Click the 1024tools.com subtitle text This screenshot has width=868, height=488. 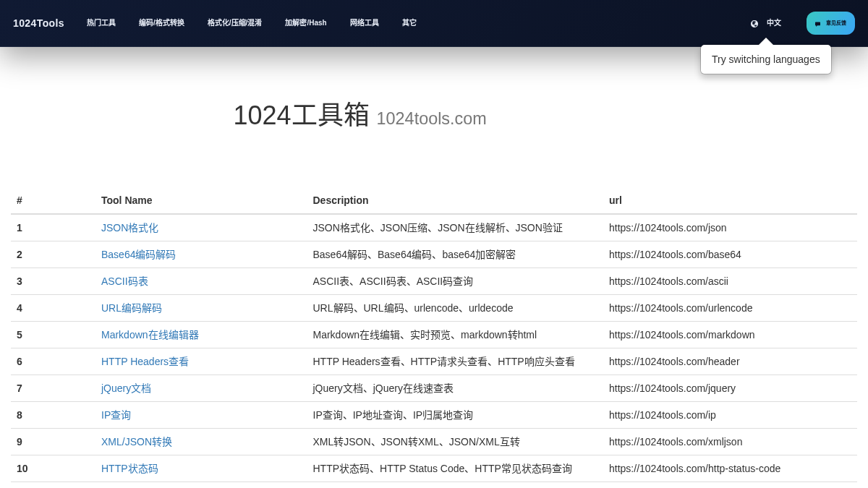click(x=431, y=119)
